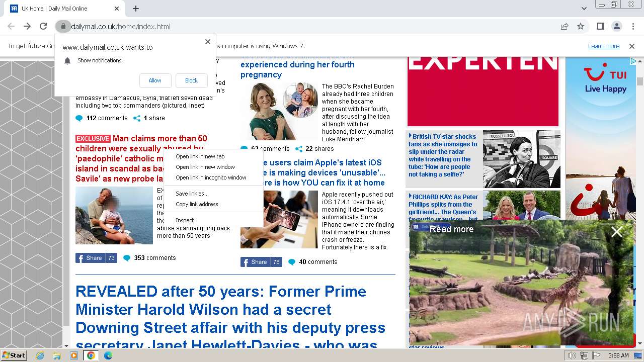Open the Chrome profile avatar
The image size is (644, 362).
coord(616,27)
